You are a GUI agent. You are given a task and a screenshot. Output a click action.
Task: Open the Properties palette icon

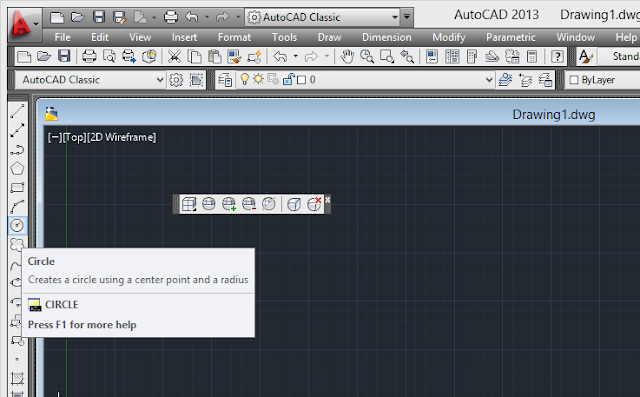(432, 56)
